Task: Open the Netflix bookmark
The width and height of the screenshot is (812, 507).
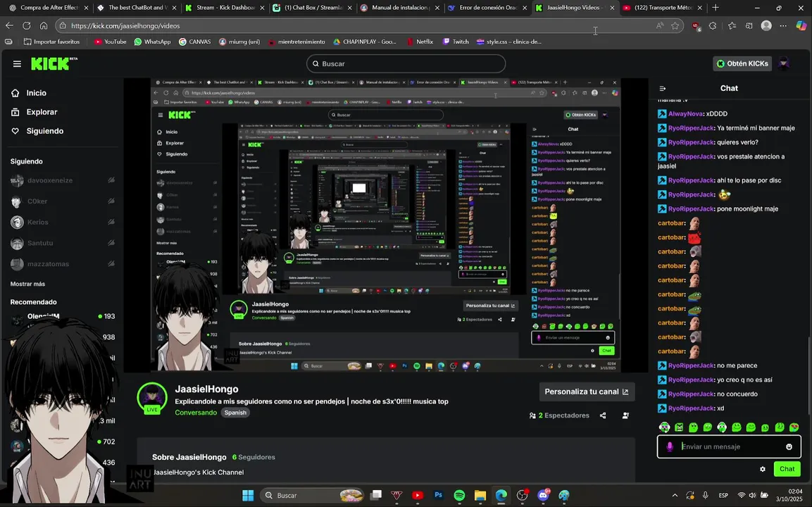Action: pos(419,42)
